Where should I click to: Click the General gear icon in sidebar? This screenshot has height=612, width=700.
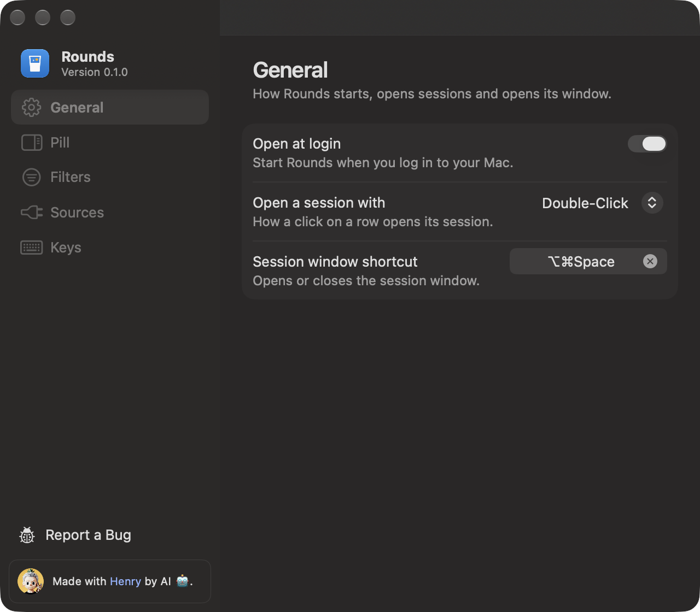pos(31,108)
